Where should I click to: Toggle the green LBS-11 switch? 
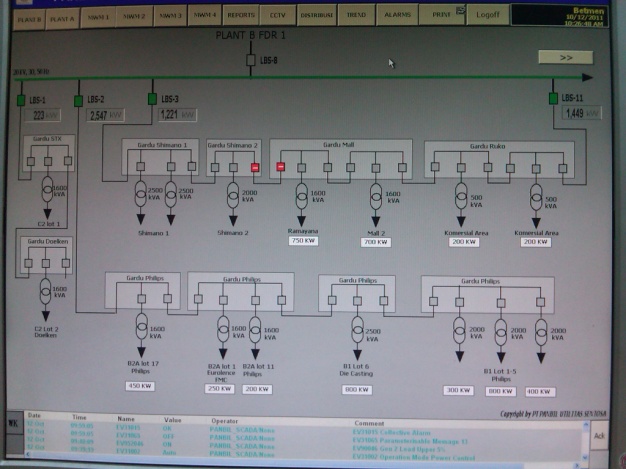553,98
